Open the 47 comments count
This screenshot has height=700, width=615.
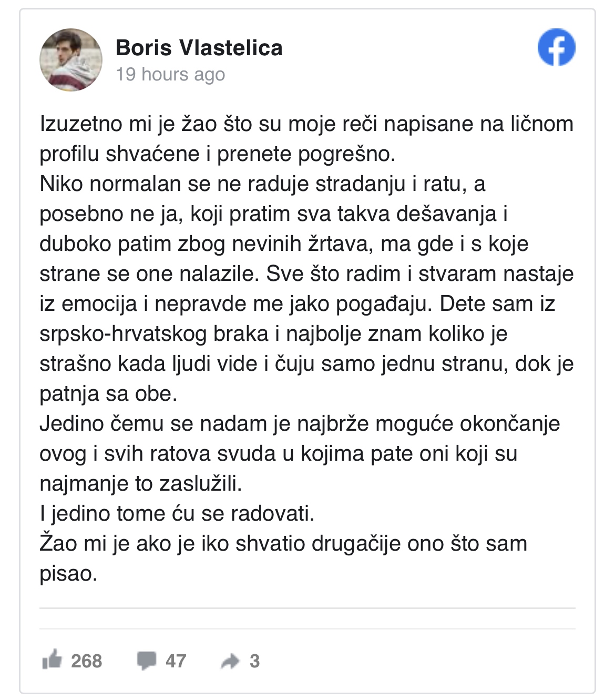tap(176, 661)
